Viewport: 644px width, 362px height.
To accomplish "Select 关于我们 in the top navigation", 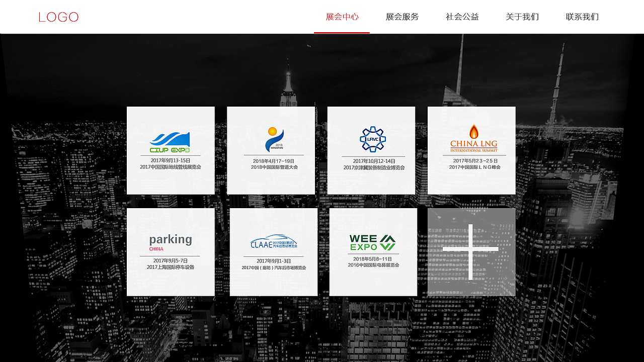I will (522, 17).
